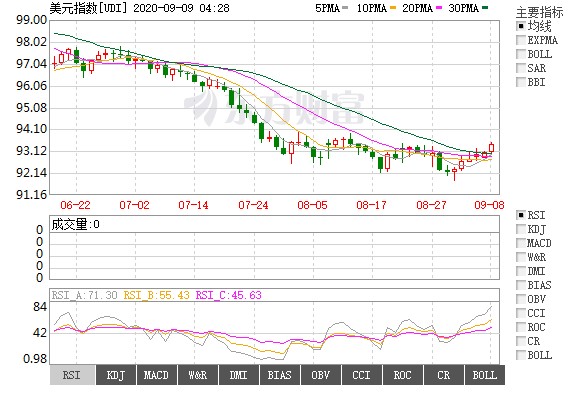Select the KDJ sub-indicator radio option
The width and height of the screenshot is (571, 398).
[521, 229]
